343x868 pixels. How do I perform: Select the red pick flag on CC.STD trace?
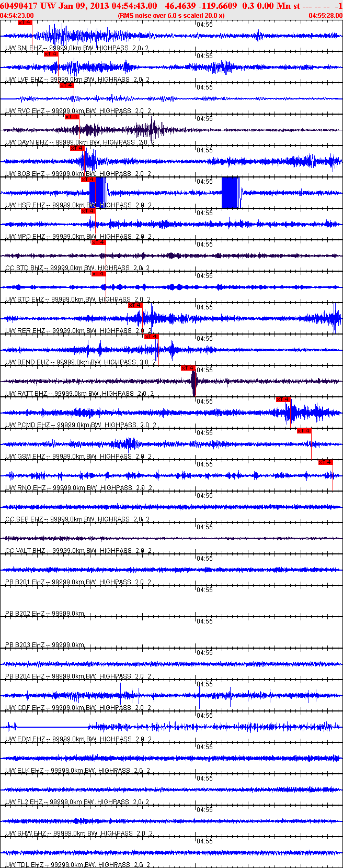98,242
